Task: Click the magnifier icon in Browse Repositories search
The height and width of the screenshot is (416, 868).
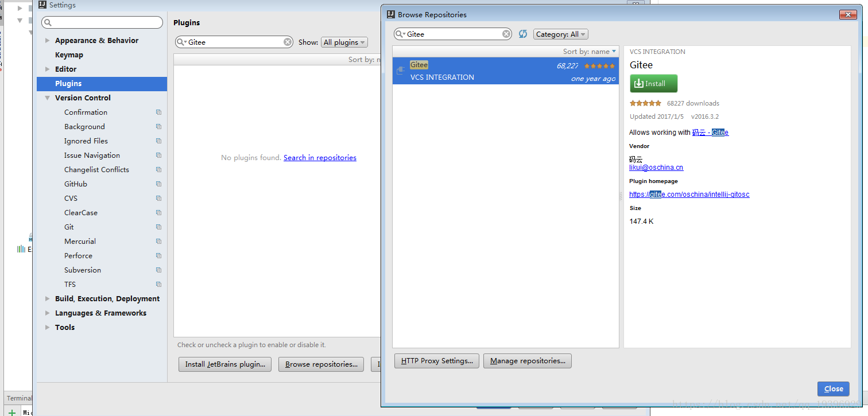Action: click(401, 34)
